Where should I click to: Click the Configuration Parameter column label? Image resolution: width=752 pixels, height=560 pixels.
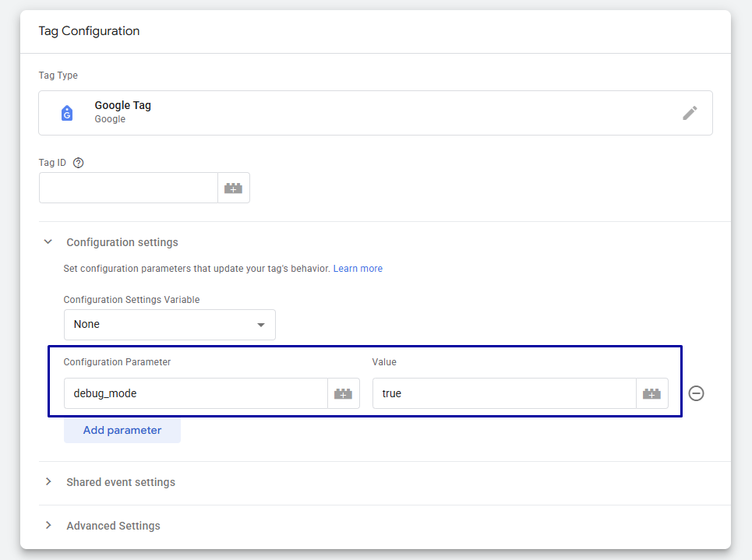click(x=117, y=362)
